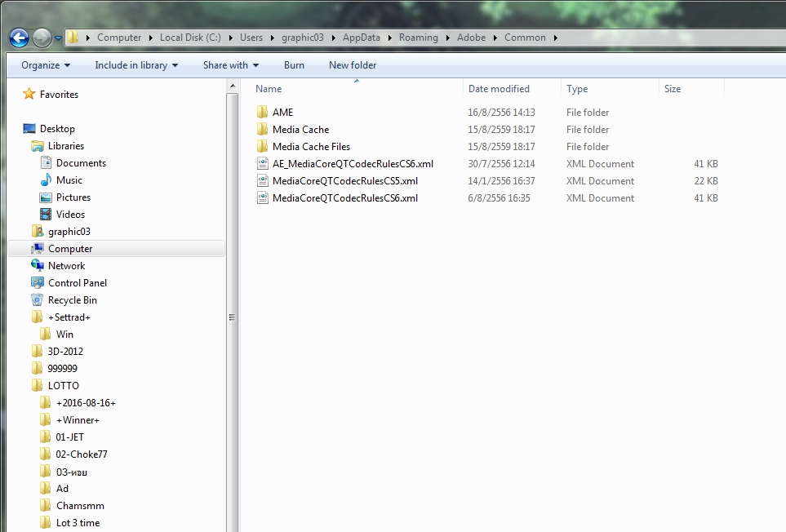Open the 3D-2012 folder in tree

click(65, 351)
